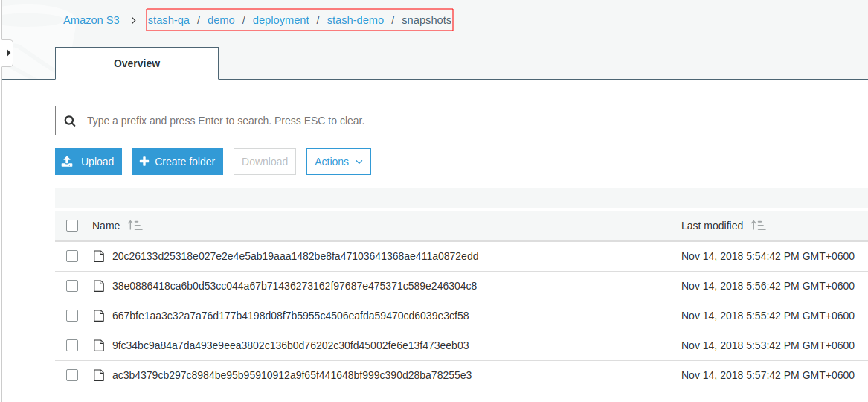
Task: Click the Last modified column header label
Action: tap(712, 226)
